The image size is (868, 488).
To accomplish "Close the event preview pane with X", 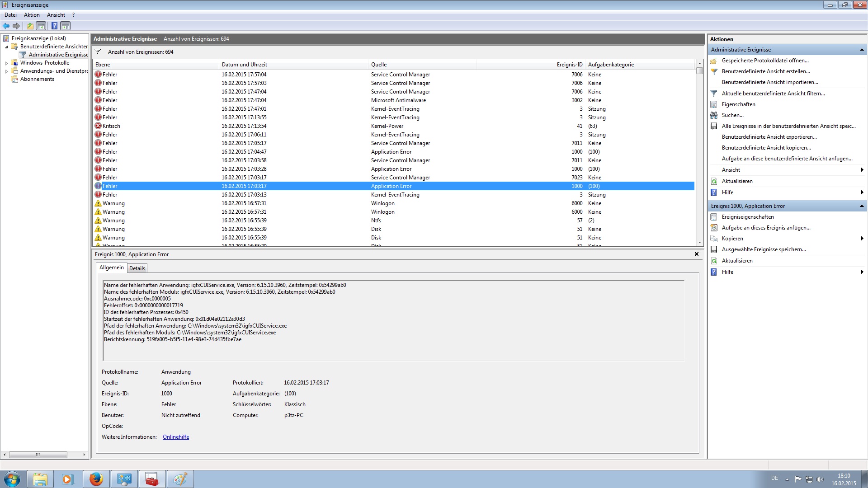I will 696,254.
